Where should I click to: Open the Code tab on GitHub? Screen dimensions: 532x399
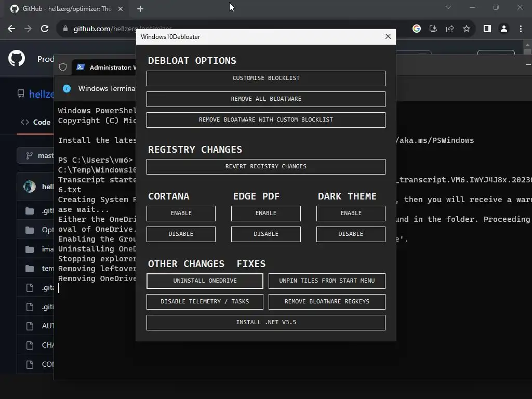[x=36, y=122]
